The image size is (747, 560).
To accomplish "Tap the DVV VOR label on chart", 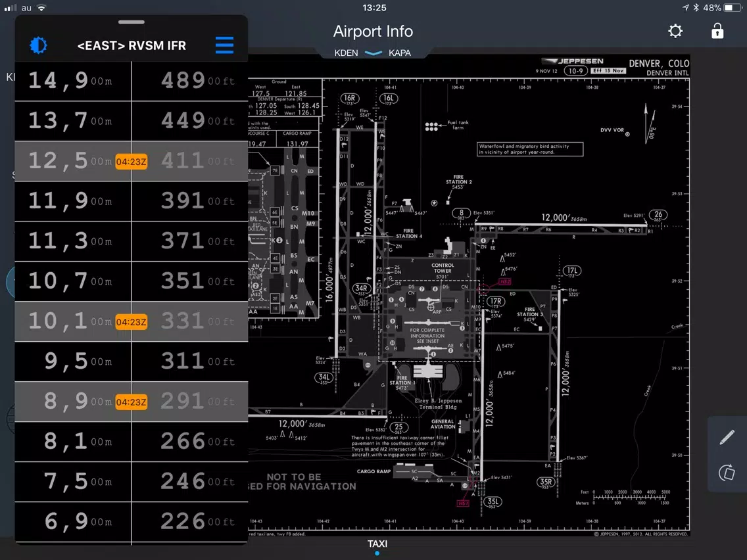I will 612,130.
